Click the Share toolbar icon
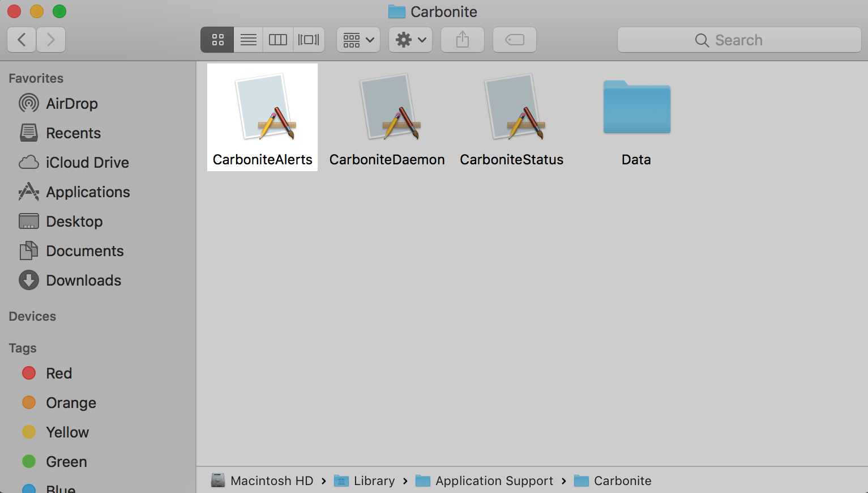Viewport: 868px width, 493px height. pos(463,40)
